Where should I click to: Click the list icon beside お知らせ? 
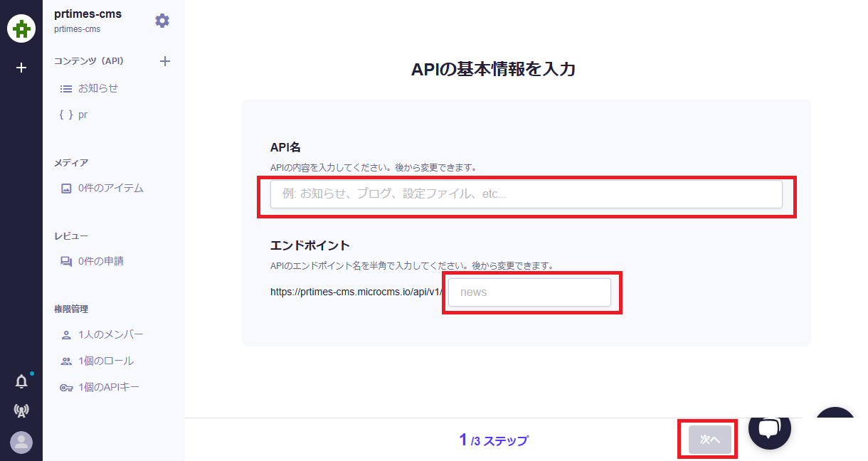(66, 89)
